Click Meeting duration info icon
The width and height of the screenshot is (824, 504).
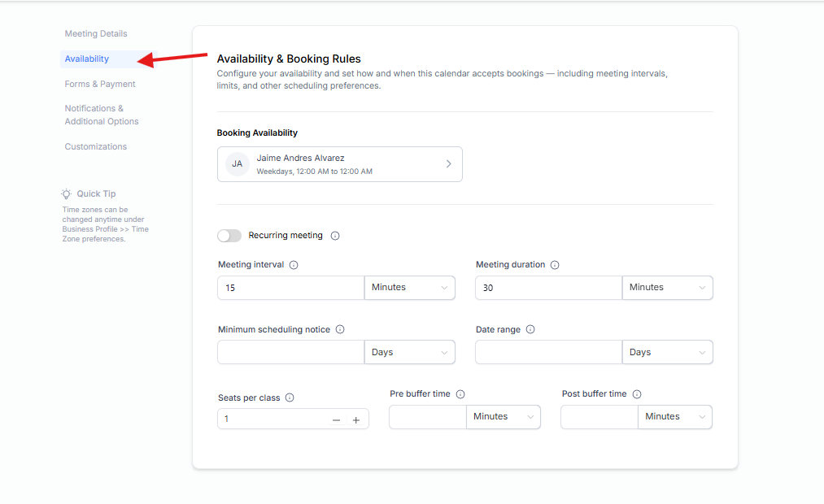[x=555, y=265]
